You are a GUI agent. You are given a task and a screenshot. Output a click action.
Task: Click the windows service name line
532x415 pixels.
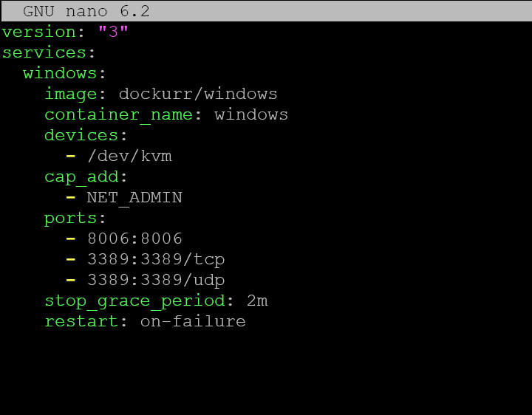click(x=60, y=73)
